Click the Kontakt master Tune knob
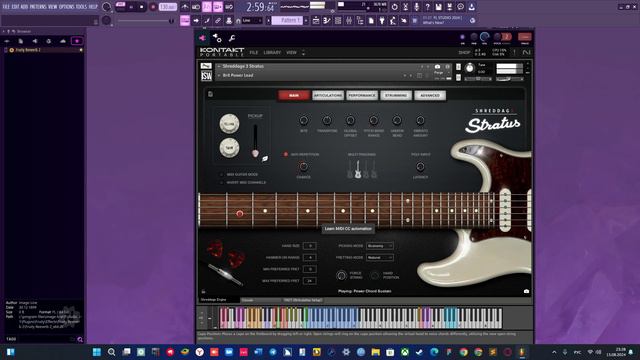The width and height of the screenshot is (640, 360). 469,69
